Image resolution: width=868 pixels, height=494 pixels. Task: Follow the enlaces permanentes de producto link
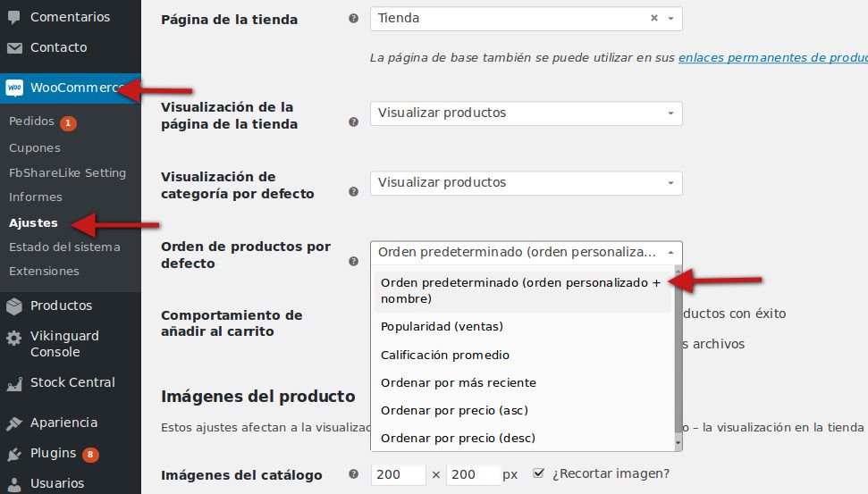pyautogui.click(x=772, y=57)
